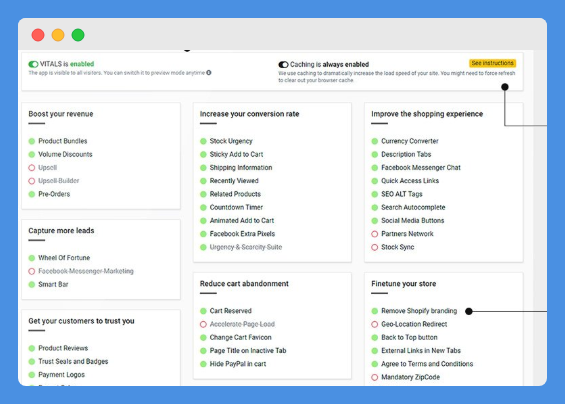Open Product Reviews feature
This screenshot has height=404, width=565.
click(63, 348)
